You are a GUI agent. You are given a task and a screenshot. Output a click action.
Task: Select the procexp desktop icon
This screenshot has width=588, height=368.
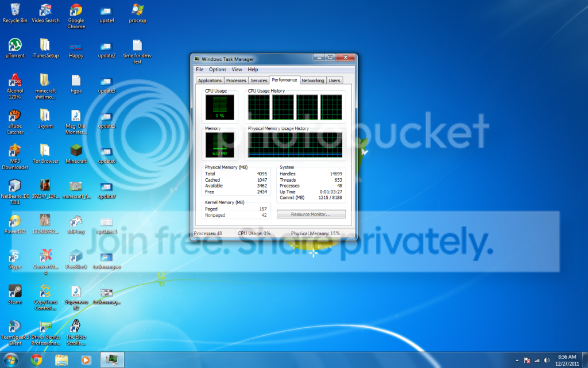[137, 14]
